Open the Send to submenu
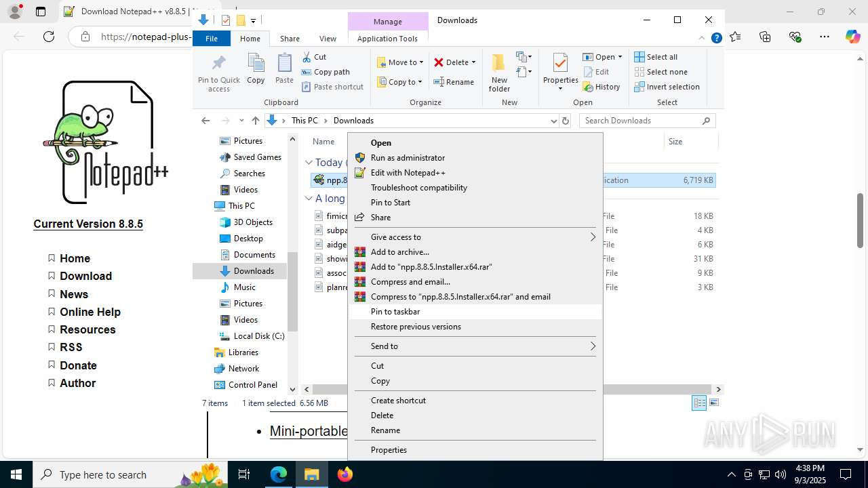The image size is (868, 488). point(475,346)
